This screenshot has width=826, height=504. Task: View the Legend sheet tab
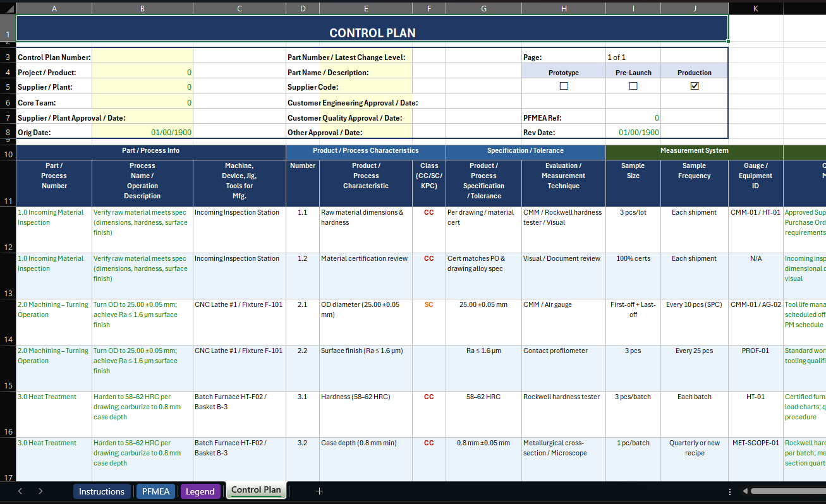(200, 491)
